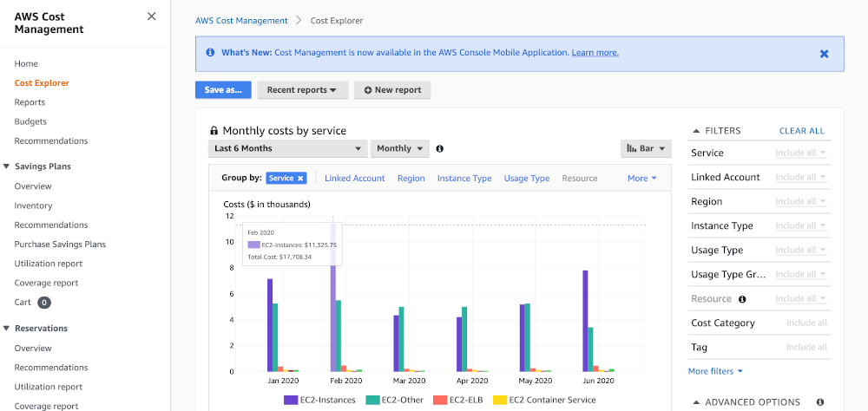Open the Monthly granularity dropdown

pyautogui.click(x=400, y=149)
